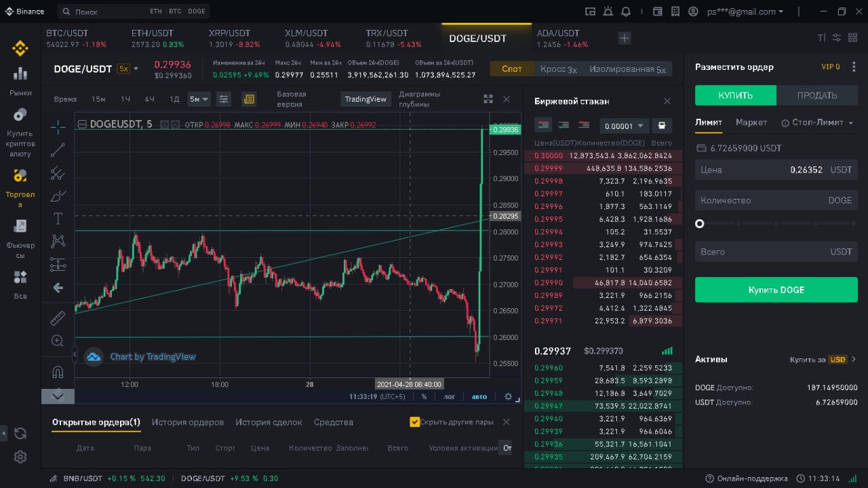Collapse the DOGEUSDT chart legend
Screen dimensions: 868x488
point(83,124)
